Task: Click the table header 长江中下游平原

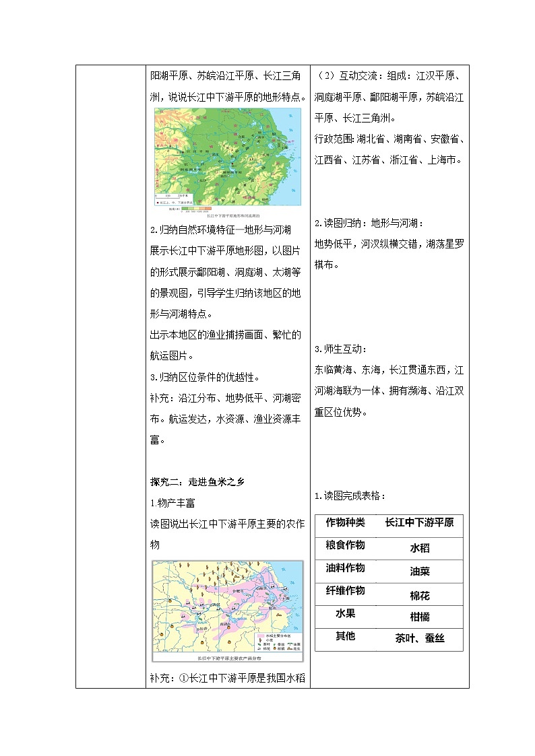Action: point(419,522)
